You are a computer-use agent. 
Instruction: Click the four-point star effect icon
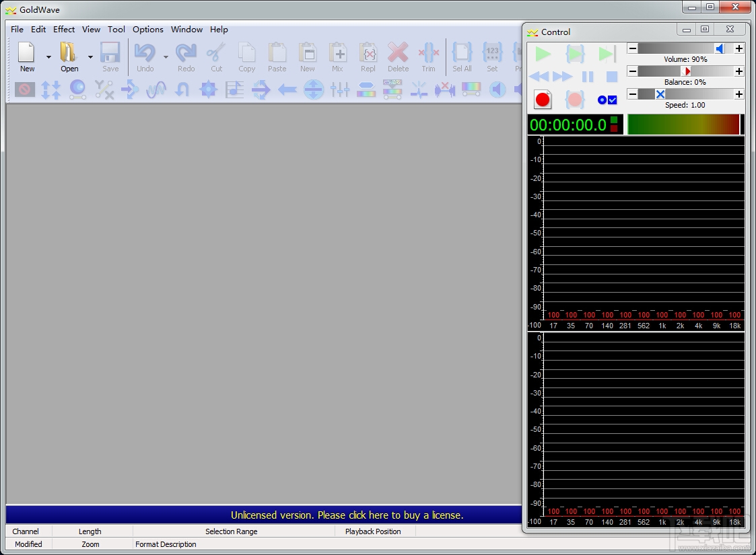(x=208, y=89)
